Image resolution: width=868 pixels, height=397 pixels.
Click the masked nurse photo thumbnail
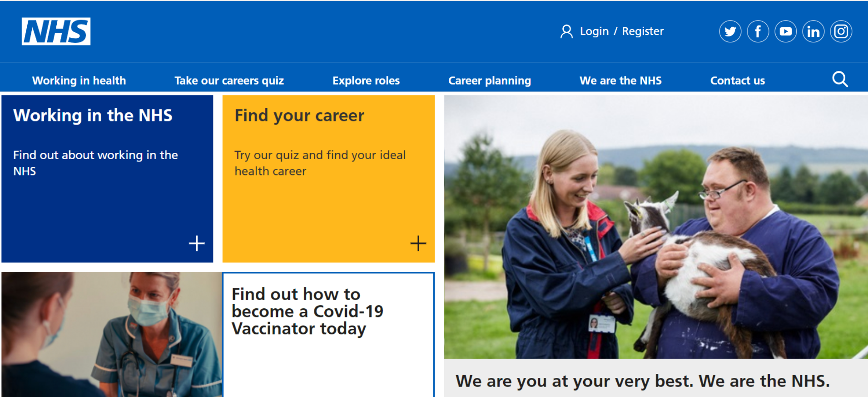tap(112, 335)
